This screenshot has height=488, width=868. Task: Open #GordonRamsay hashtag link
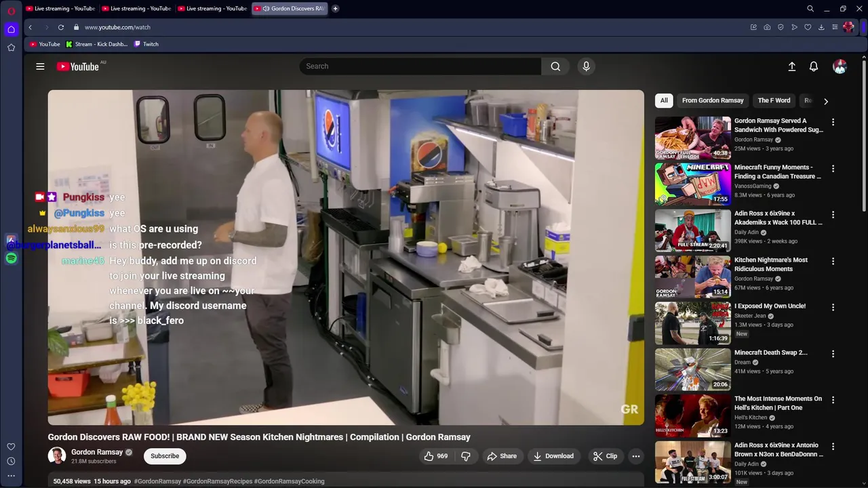tap(157, 481)
